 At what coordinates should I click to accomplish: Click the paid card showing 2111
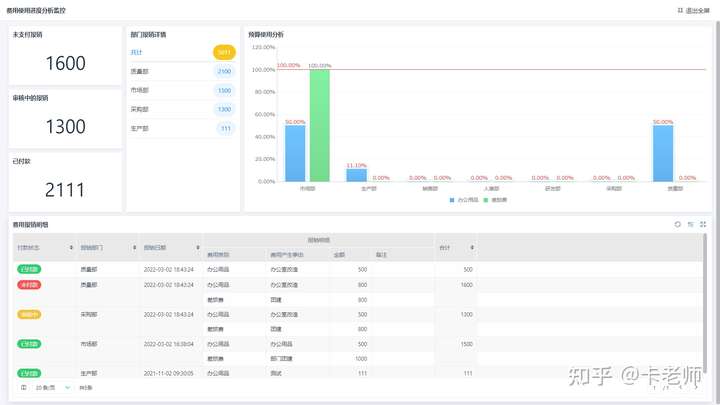[x=65, y=182]
